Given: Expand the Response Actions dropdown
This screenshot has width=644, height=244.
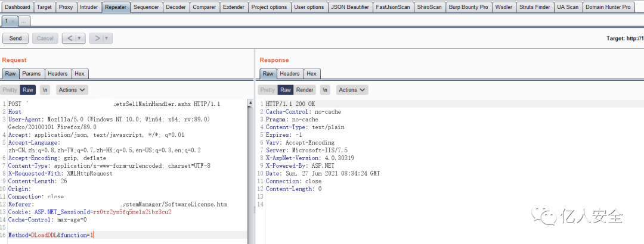Looking at the screenshot, I should click(352, 90).
